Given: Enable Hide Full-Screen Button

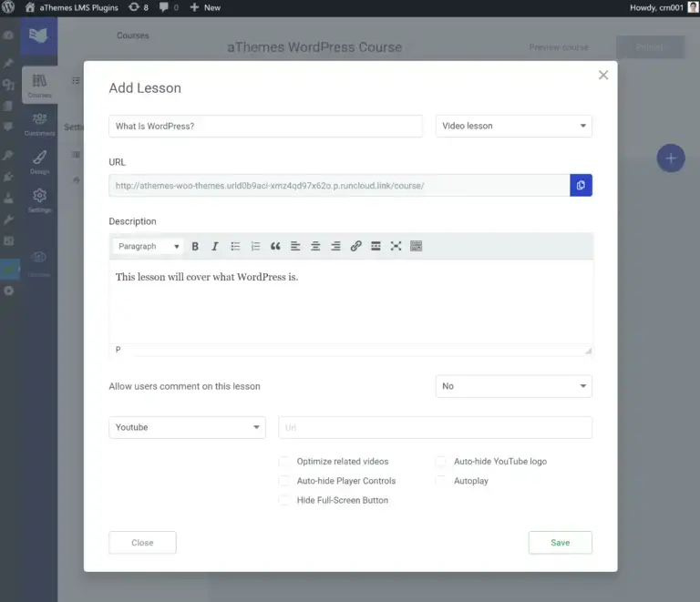Looking at the screenshot, I should click(284, 500).
